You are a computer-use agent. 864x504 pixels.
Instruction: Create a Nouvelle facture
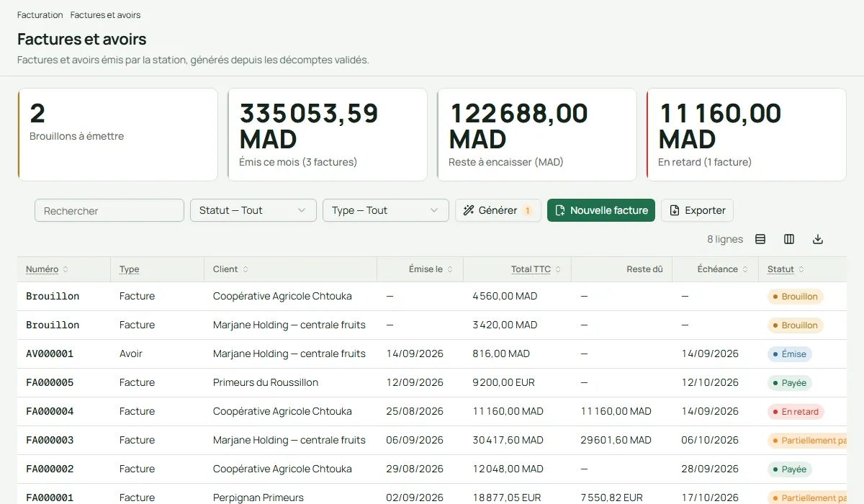click(601, 210)
